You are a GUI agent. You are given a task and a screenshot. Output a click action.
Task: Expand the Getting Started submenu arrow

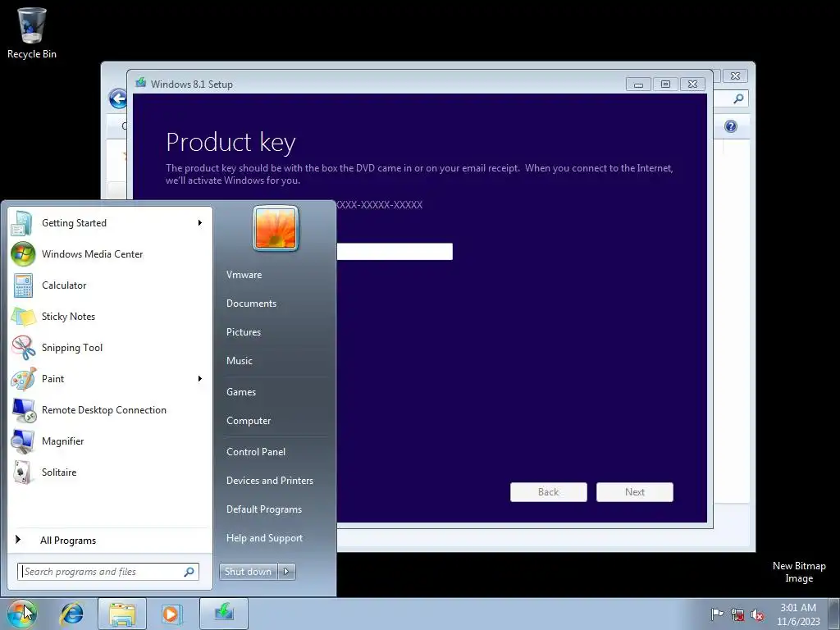tap(200, 223)
